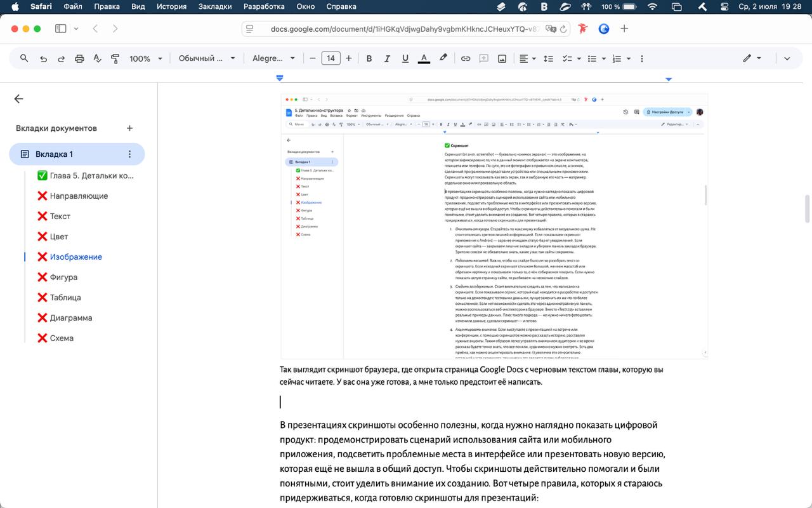The height and width of the screenshot is (508, 812).
Task: Open the font family dropdown
Action: (x=274, y=58)
